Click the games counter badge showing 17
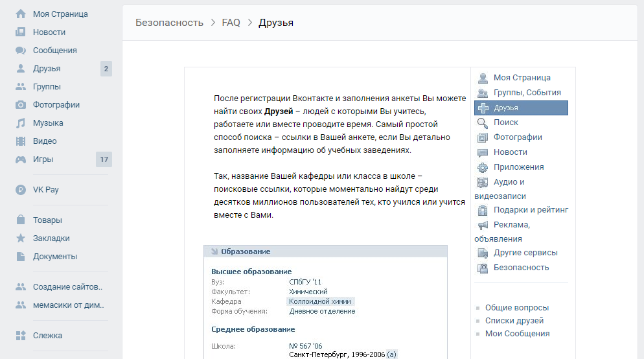The width and height of the screenshot is (644, 359). [104, 159]
